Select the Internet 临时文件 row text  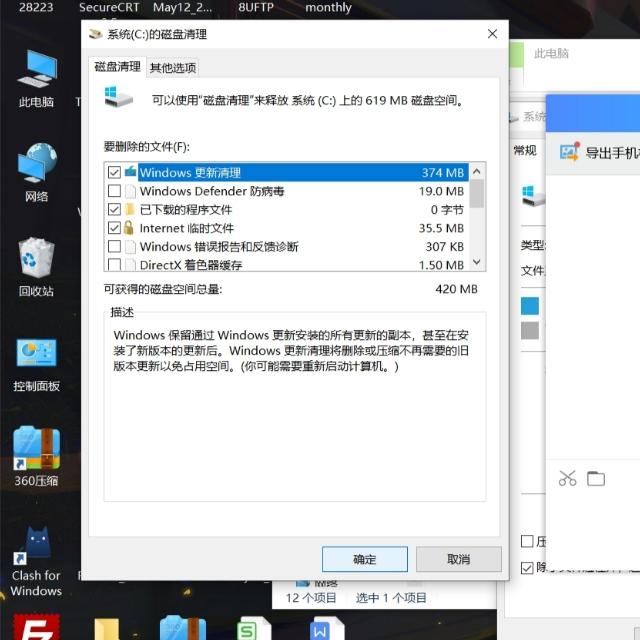click(187, 228)
